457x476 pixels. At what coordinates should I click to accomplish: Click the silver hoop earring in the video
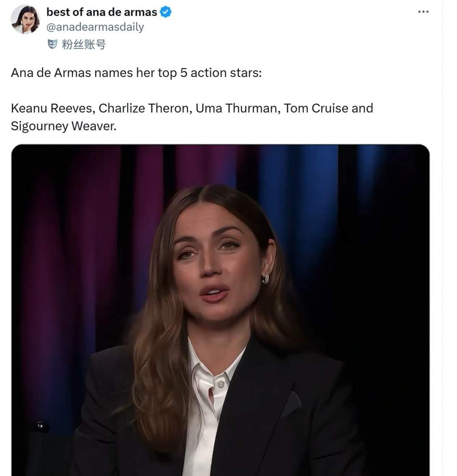(x=265, y=279)
